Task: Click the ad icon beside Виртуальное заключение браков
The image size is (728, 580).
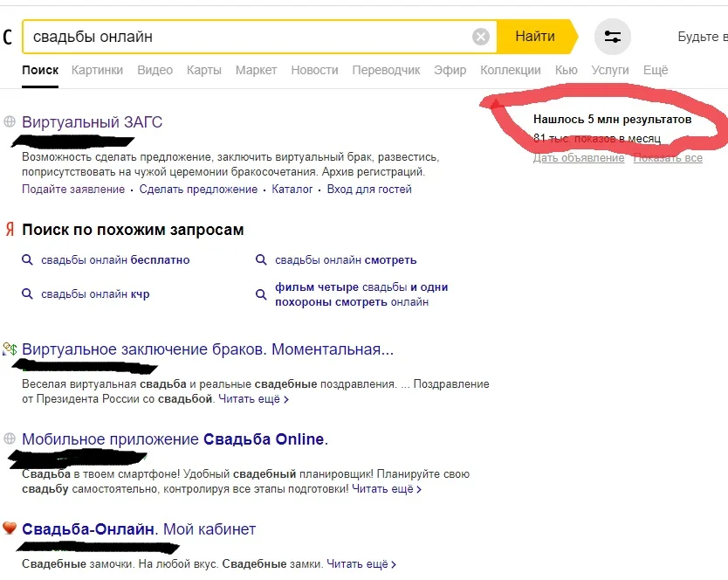Action: click(x=11, y=348)
